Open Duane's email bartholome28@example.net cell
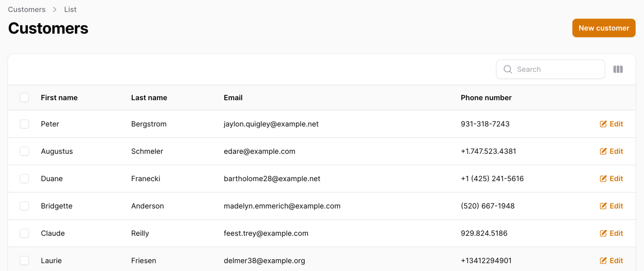644x271 pixels. 272,179
